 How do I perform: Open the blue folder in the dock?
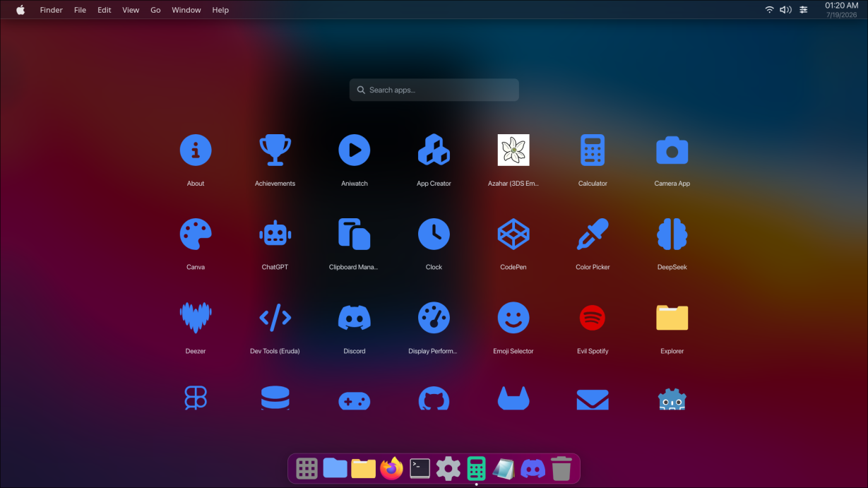coord(335,468)
